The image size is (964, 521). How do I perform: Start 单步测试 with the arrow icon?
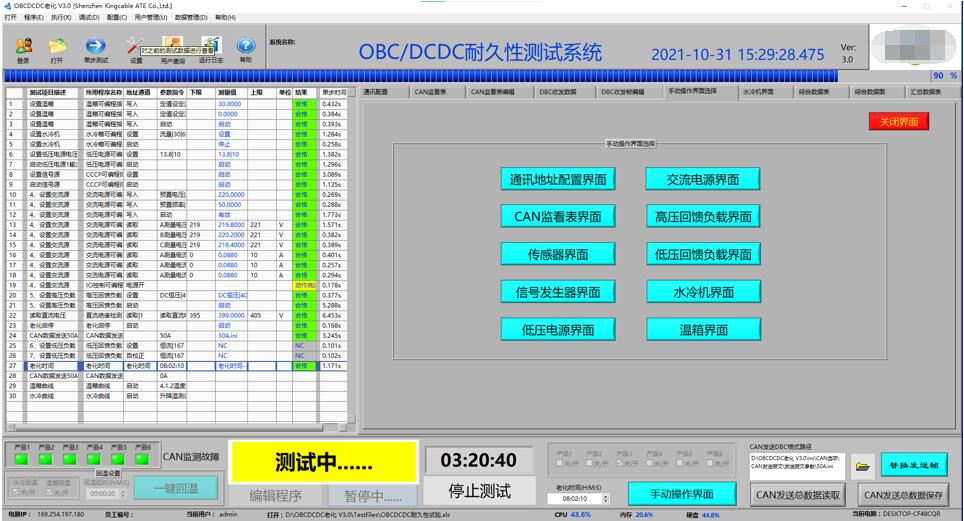[95, 46]
